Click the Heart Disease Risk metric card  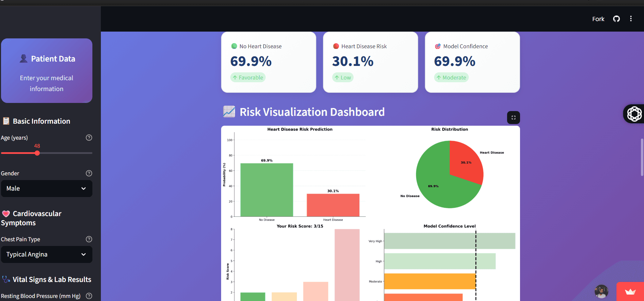coord(370,62)
